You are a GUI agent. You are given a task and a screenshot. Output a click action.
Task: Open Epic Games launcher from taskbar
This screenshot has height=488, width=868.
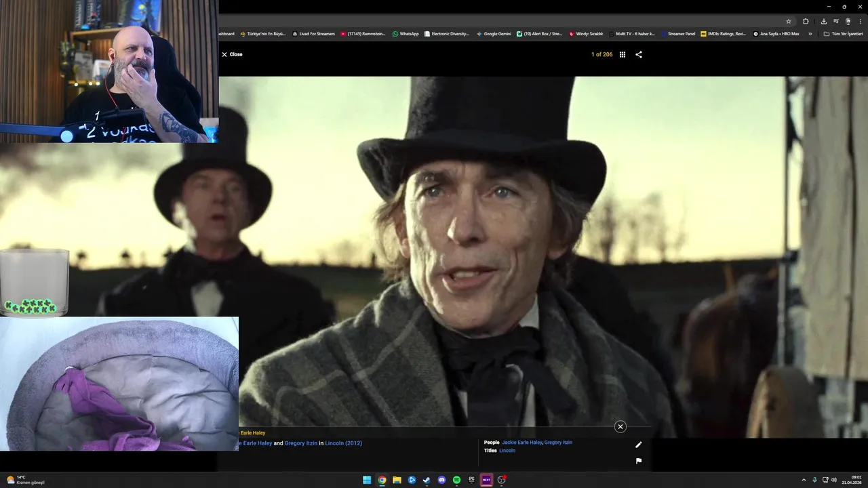tap(471, 480)
